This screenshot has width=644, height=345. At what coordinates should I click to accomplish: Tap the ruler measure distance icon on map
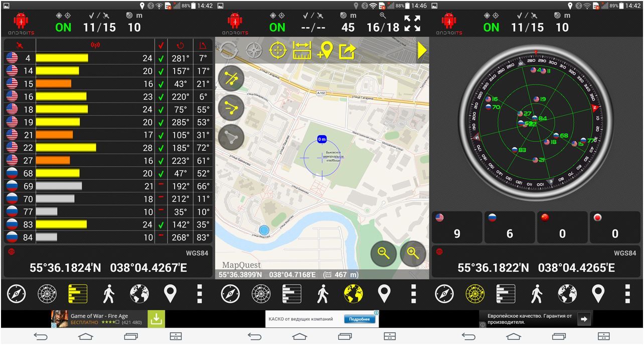click(x=302, y=50)
